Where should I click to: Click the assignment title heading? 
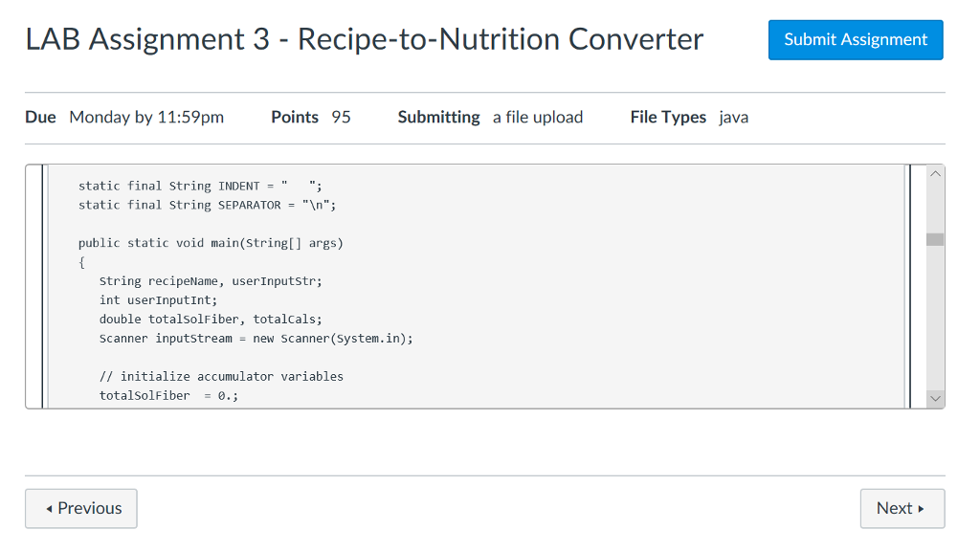click(x=364, y=39)
